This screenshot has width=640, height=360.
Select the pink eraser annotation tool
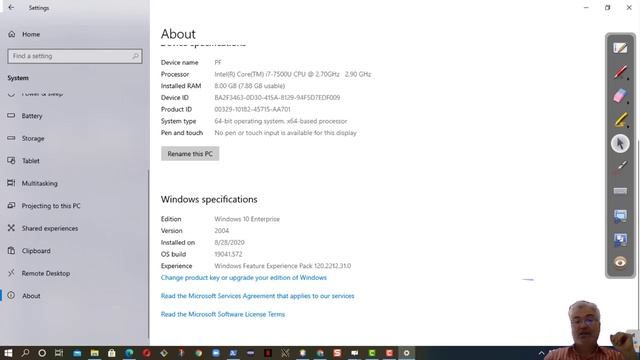tap(620, 96)
